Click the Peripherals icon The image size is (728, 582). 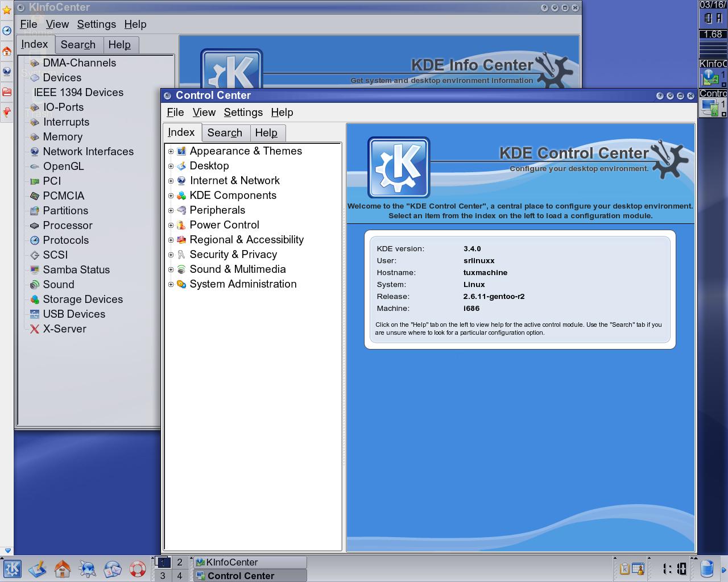(181, 210)
